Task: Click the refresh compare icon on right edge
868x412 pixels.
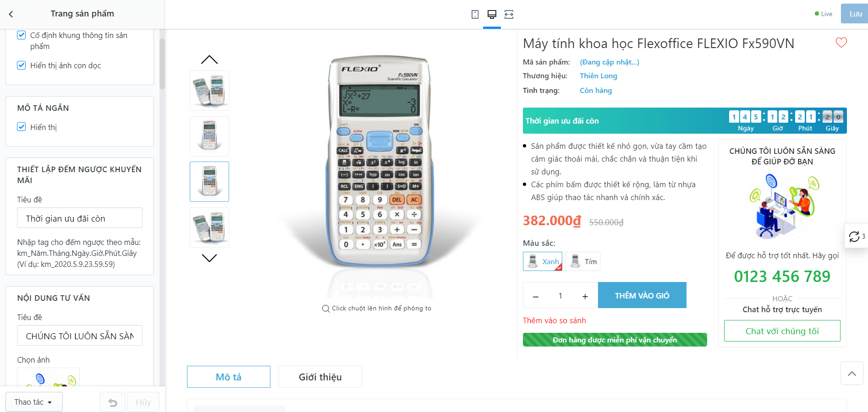Action: coord(855,236)
